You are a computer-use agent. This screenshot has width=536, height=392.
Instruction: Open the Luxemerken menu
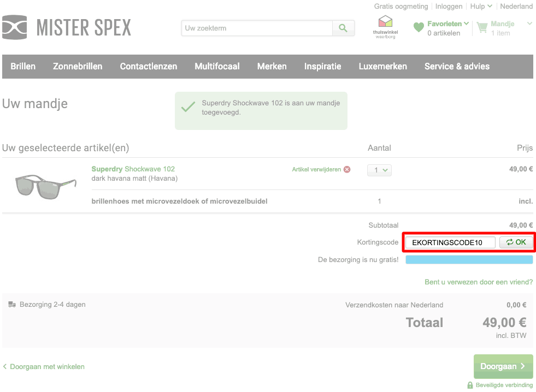(x=383, y=66)
